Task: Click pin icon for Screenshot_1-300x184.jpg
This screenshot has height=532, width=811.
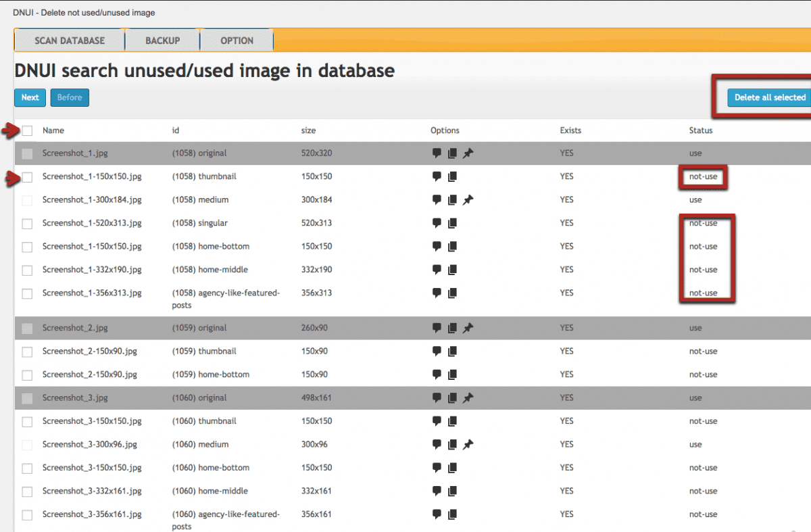Action: (x=468, y=200)
